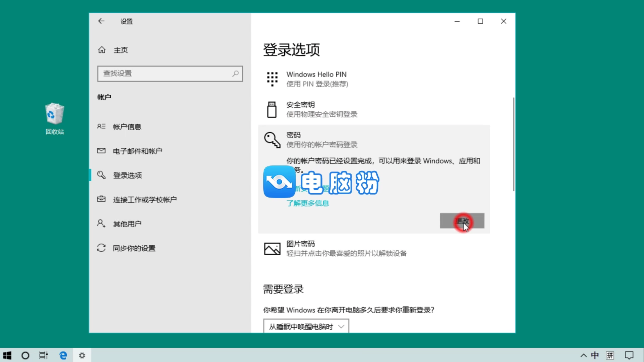Click the back arrow in Settings

click(x=101, y=21)
